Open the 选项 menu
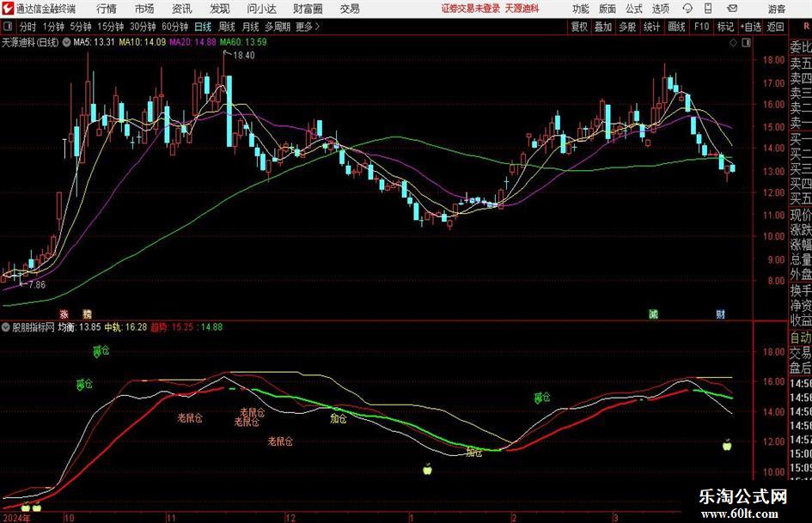This screenshot has width=812, height=523. 660,9
